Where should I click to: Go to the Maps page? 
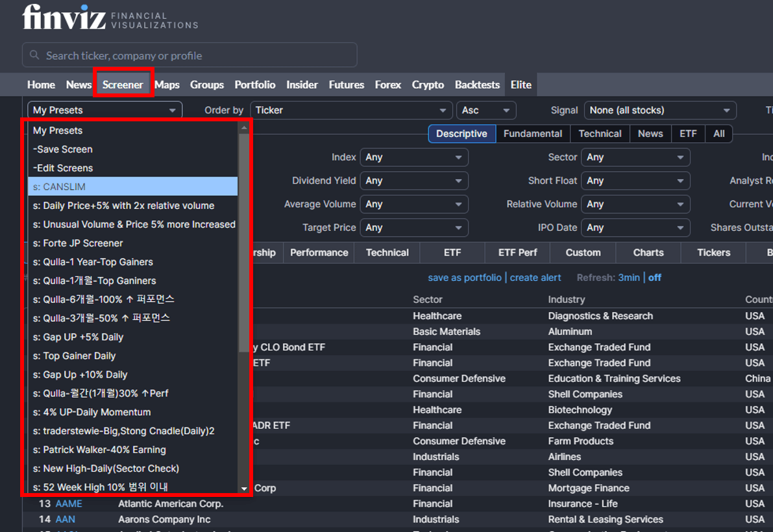pyautogui.click(x=167, y=85)
